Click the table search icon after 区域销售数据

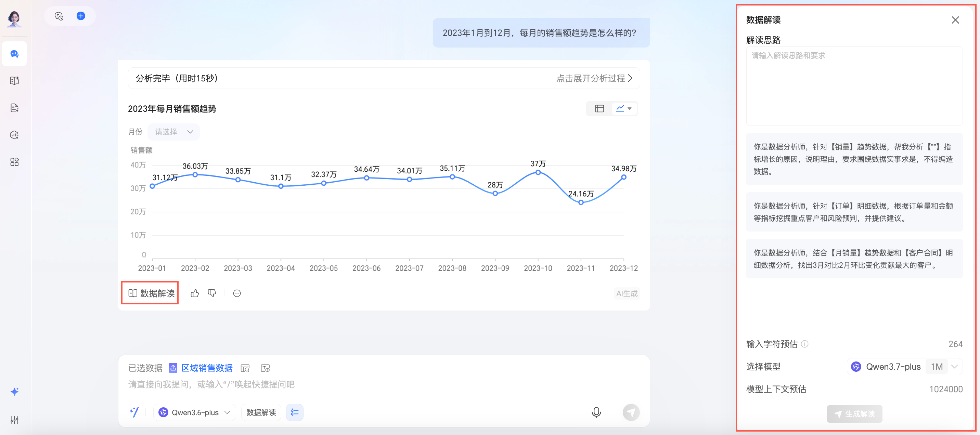(x=245, y=368)
